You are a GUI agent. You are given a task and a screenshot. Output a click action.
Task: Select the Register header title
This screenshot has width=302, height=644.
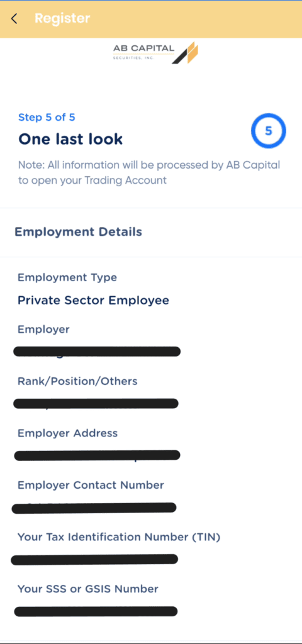[x=62, y=18]
